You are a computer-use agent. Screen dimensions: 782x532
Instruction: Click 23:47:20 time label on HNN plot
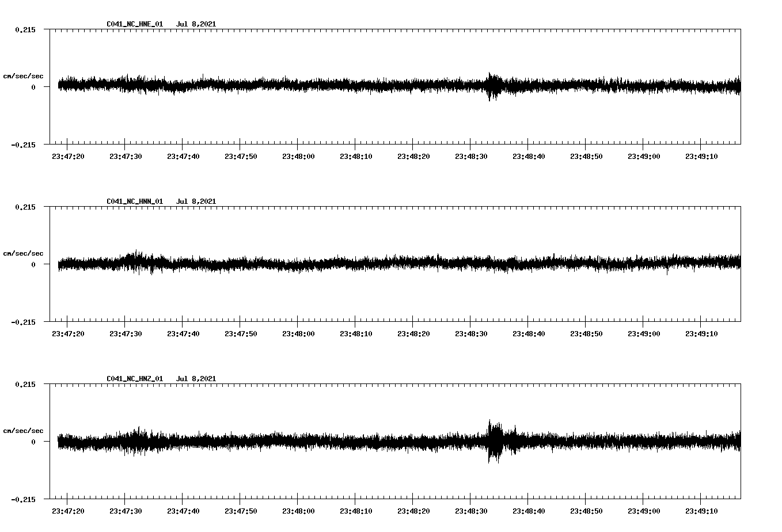(x=68, y=334)
